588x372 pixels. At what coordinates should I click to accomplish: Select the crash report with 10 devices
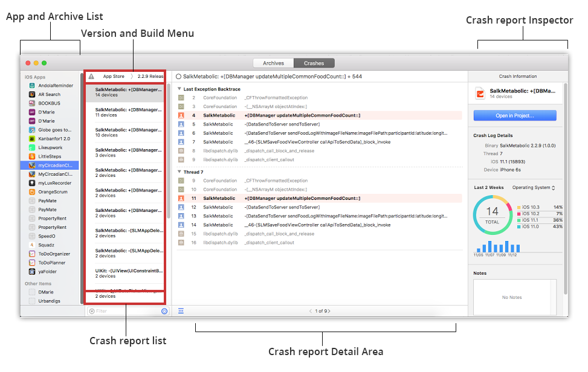pyautogui.click(x=125, y=133)
